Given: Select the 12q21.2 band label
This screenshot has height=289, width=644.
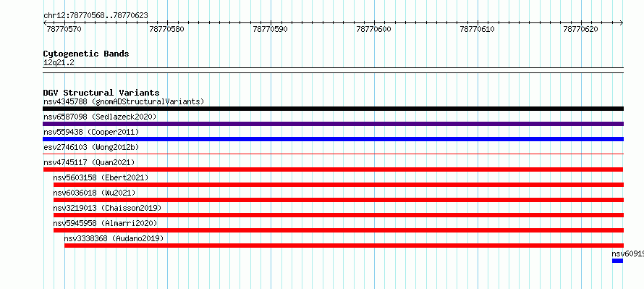Looking at the screenshot, I should tap(59, 63).
